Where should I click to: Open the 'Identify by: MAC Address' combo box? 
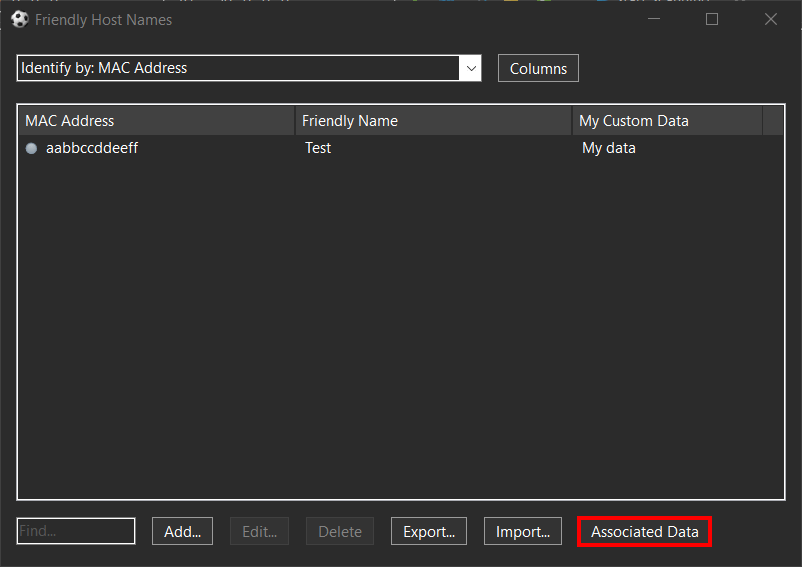[238, 68]
